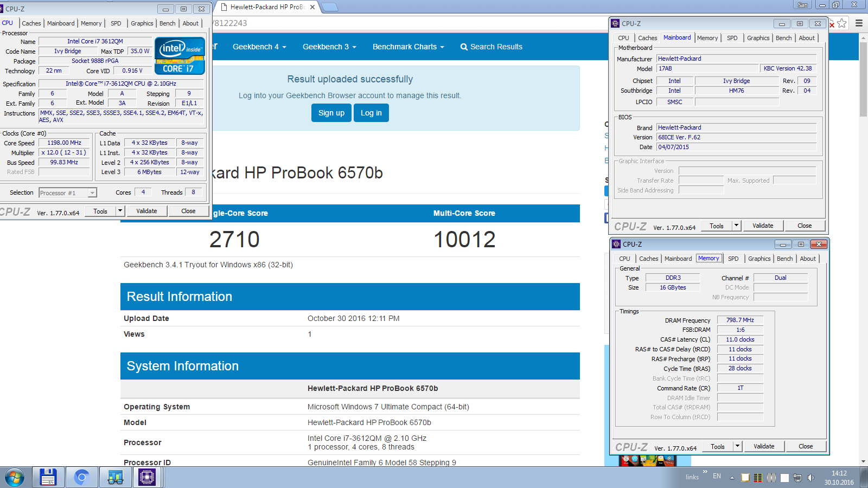Show hidden tray icons
The image size is (868, 488).
732,478
